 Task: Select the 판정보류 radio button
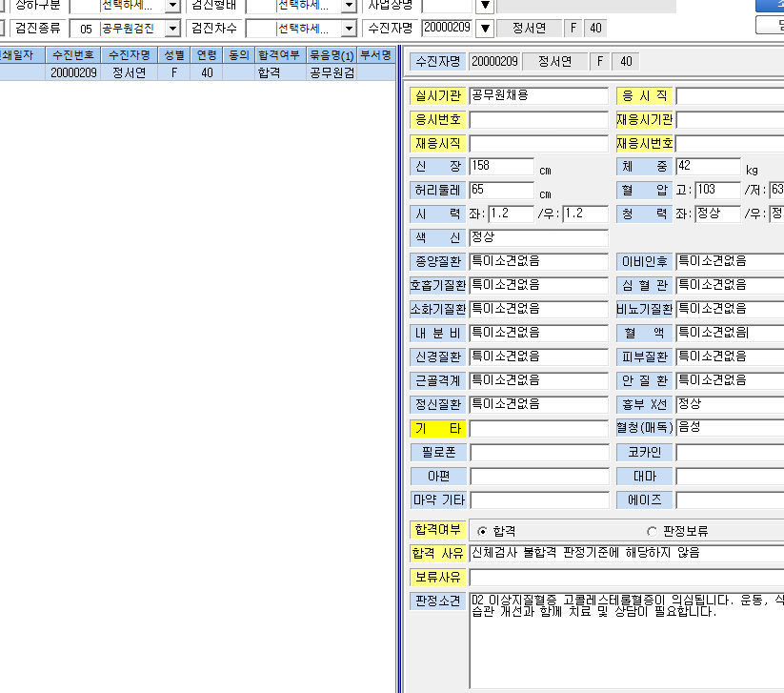coord(652,531)
